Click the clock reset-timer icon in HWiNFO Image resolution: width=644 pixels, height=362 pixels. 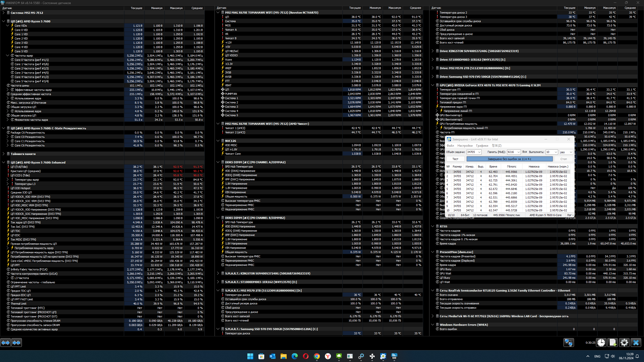(601, 343)
